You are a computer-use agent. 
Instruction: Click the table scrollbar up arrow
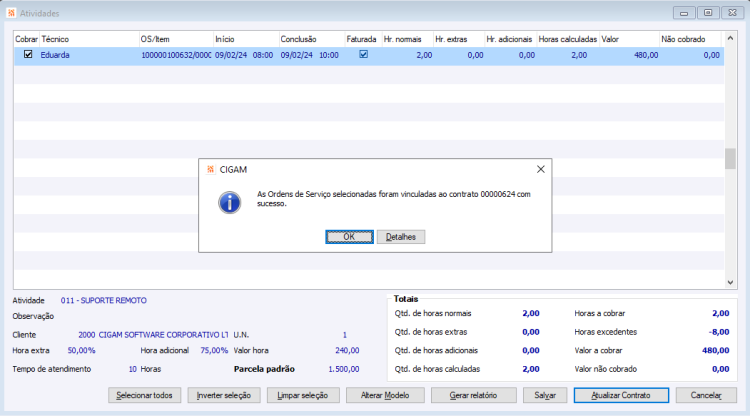730,38
